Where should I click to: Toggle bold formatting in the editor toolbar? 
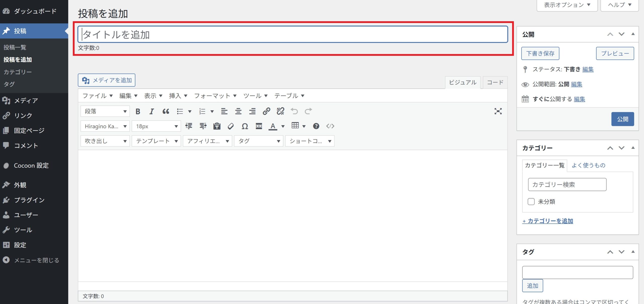click(138, 111)
